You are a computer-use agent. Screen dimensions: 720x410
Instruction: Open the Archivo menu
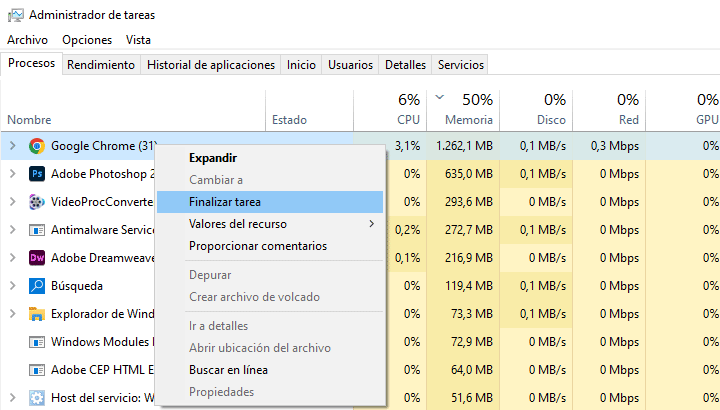pyautogui.click(x=28, y=40)
